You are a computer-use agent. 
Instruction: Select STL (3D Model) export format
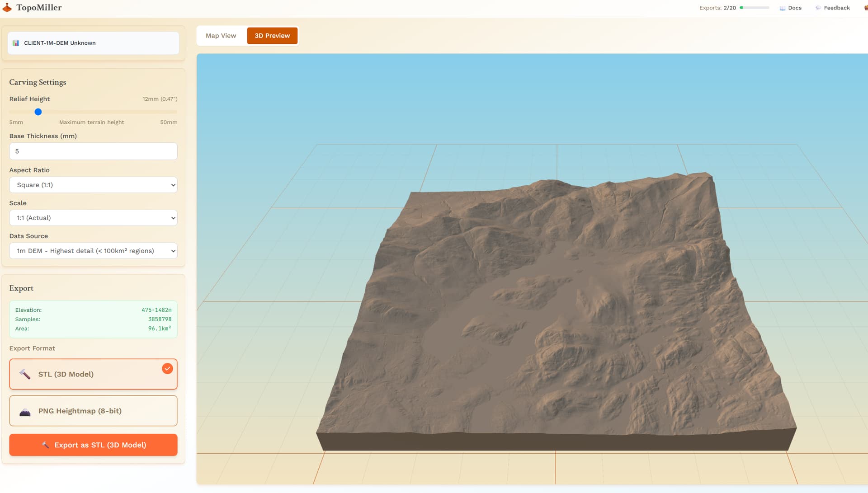click(x=93, y=374)
